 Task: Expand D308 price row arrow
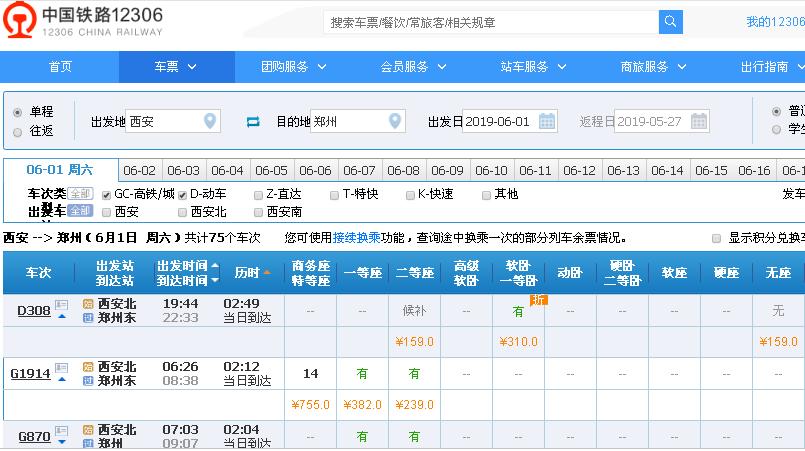[62, 316]
